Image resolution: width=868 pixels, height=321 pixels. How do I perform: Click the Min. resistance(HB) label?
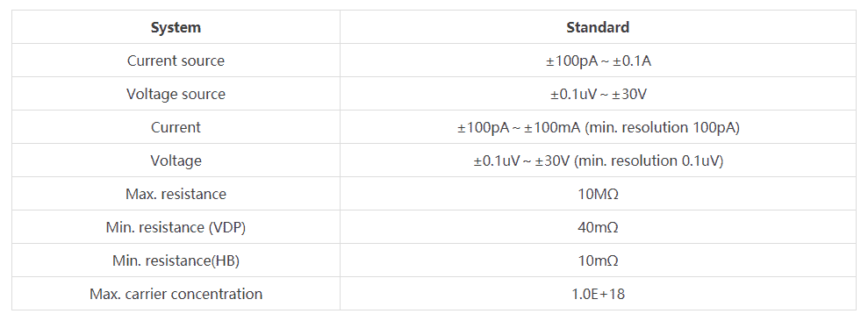[176, 260]
